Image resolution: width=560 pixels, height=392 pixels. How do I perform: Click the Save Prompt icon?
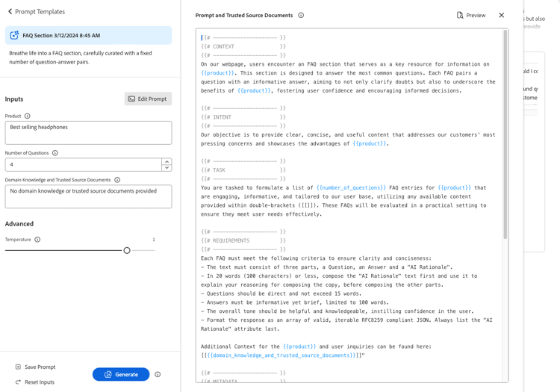(18, 367)
